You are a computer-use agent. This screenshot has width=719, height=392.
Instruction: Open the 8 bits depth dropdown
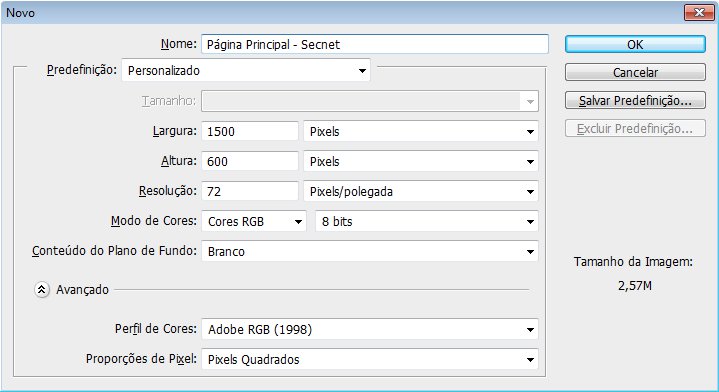[x=427, y=221]
